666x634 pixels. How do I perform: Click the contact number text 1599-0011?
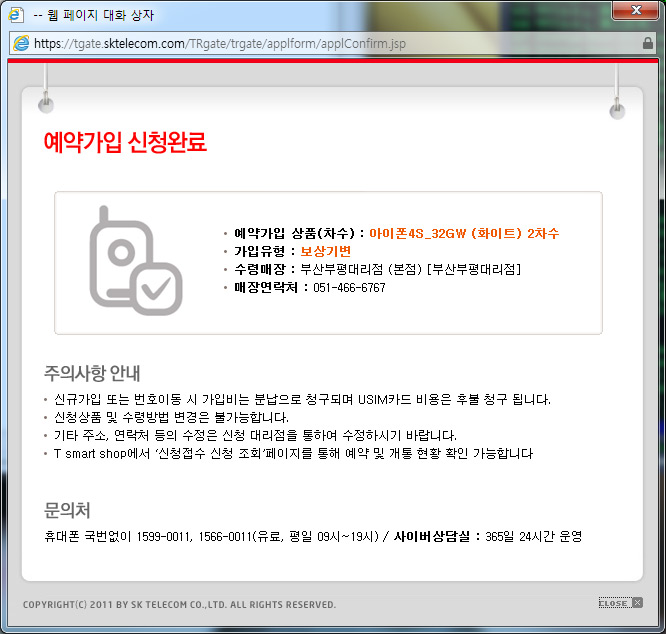click(163, 536)
